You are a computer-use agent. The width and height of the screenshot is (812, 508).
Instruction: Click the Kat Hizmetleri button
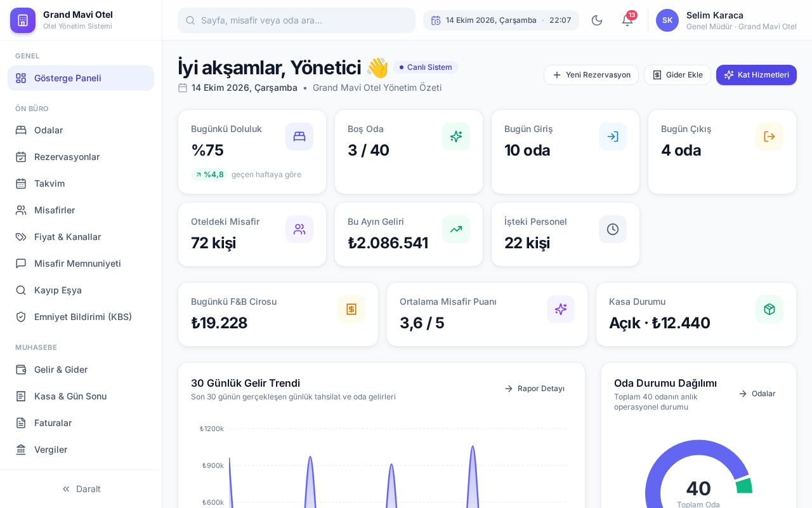pos(756,75)
